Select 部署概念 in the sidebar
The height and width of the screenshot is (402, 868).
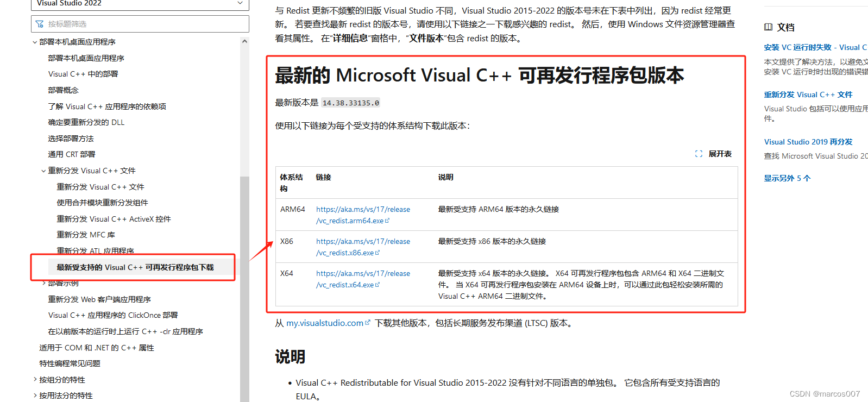point(63,90)
